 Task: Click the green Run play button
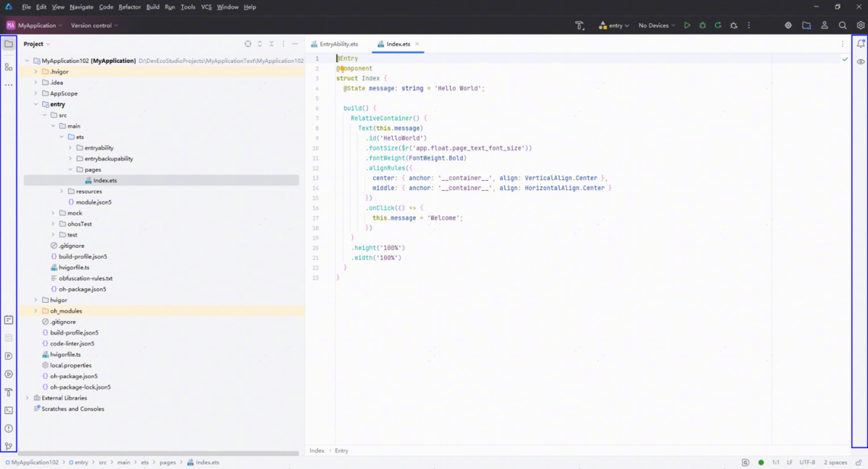687,25
